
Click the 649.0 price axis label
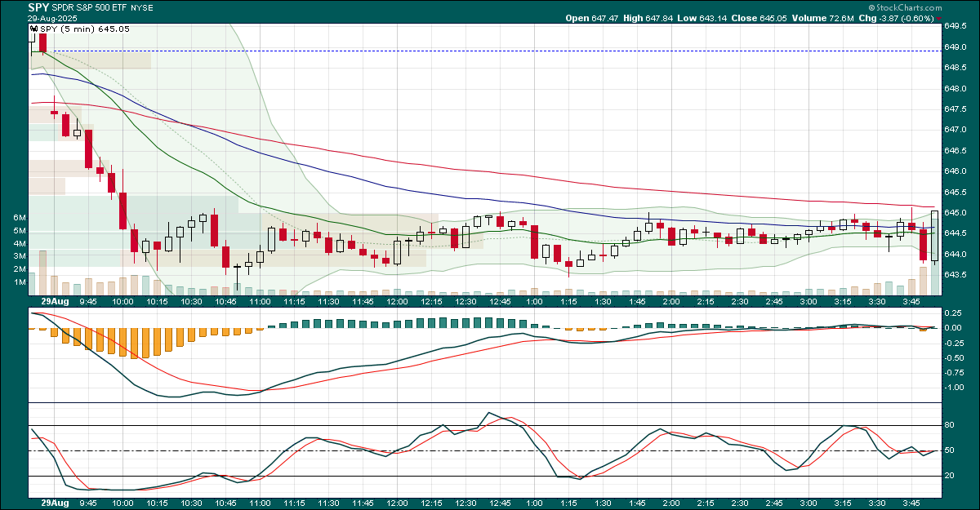pos(956,47)
